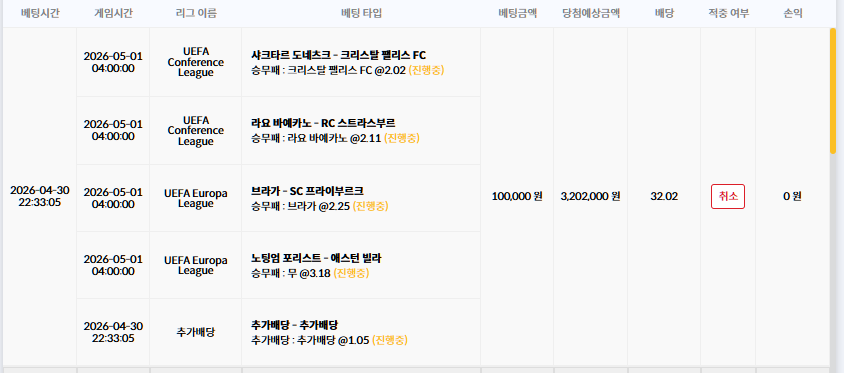Viewport: 844px width, 373px height.
Task: Select the 라요 바예카노 - RC 스트라스부르 match
Action: pyautogui.click(x=323, y=123)
